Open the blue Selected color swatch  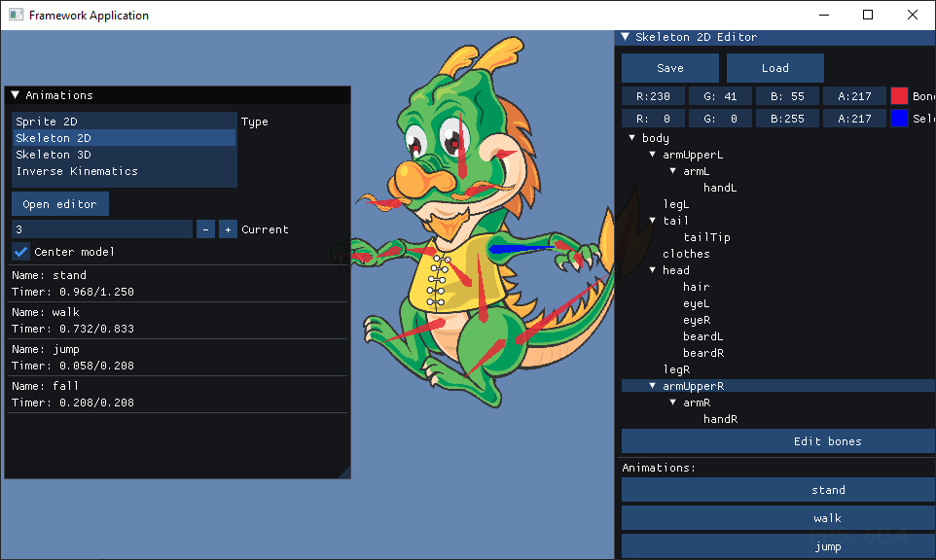pyautogui.click(x=899, y=118)
